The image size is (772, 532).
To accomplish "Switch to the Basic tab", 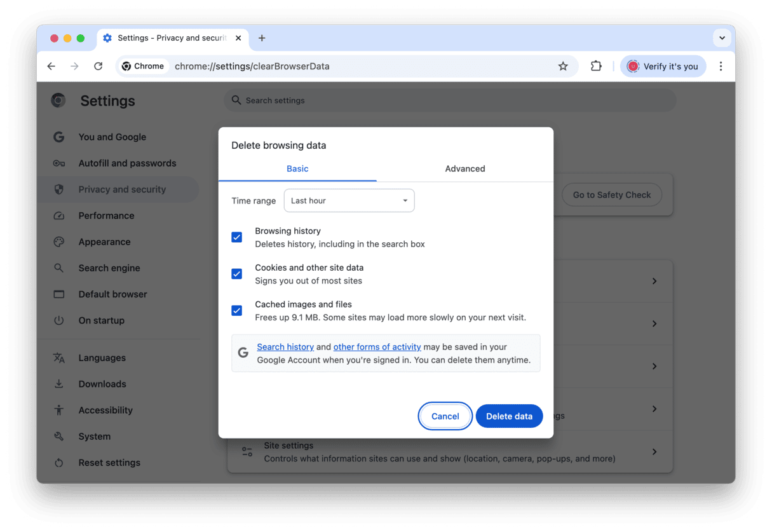I will [297, 168].
